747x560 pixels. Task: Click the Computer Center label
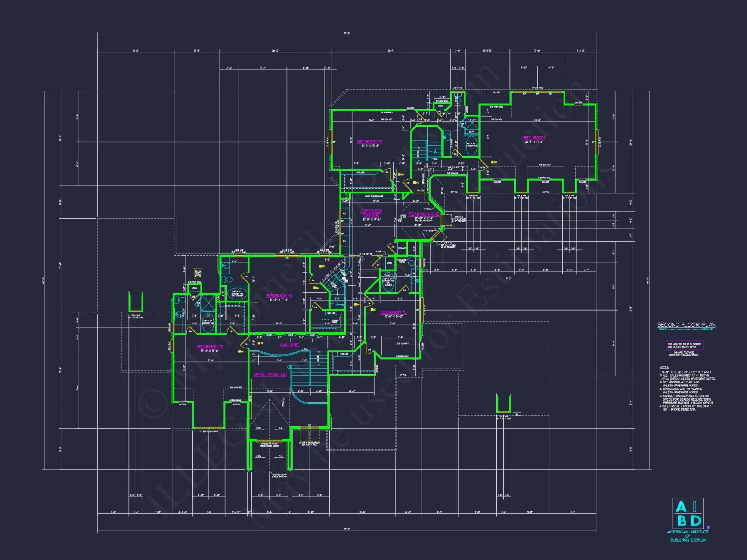point(371,213)
